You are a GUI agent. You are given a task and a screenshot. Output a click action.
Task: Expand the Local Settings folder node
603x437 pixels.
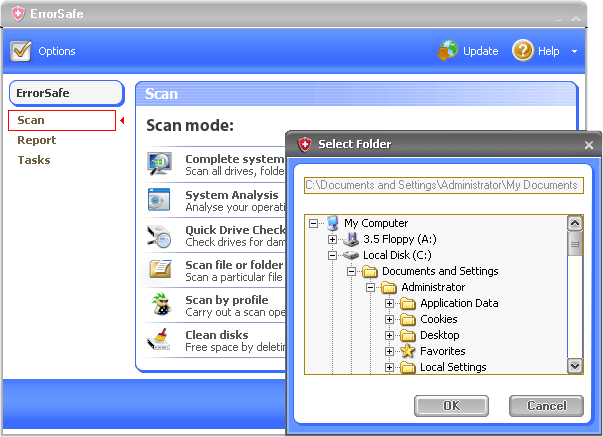389,367
